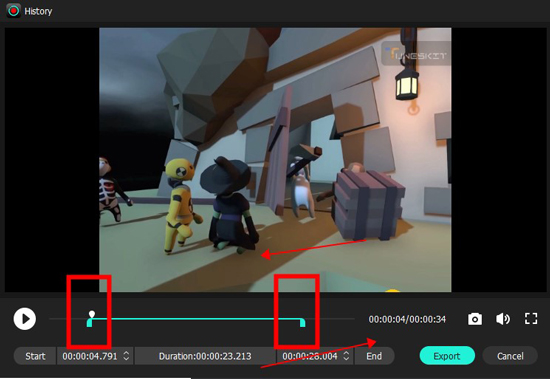550x379 pixels.
Task: Enter fullscreen preview mode
Action: pyautogui.click(x=531, y=319)
